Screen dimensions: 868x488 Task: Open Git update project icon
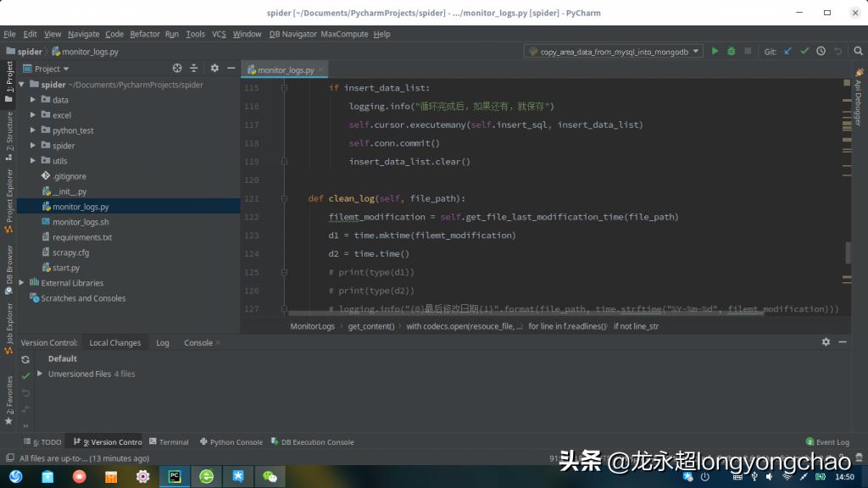tap(787, 51)
